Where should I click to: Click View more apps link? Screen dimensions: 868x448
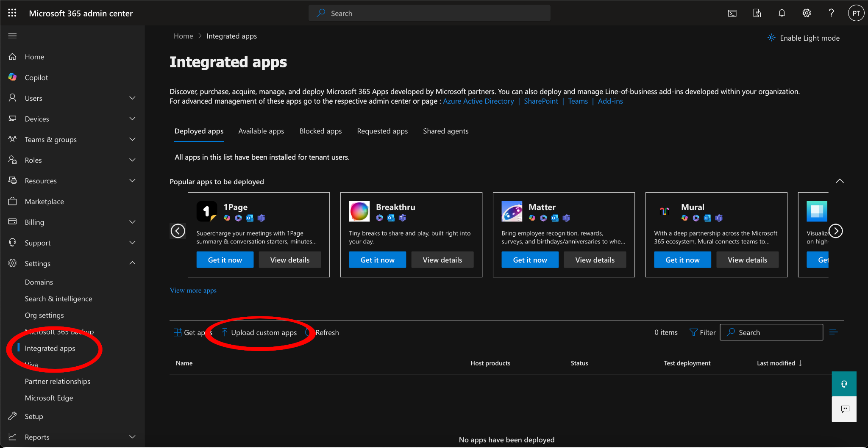193,290
